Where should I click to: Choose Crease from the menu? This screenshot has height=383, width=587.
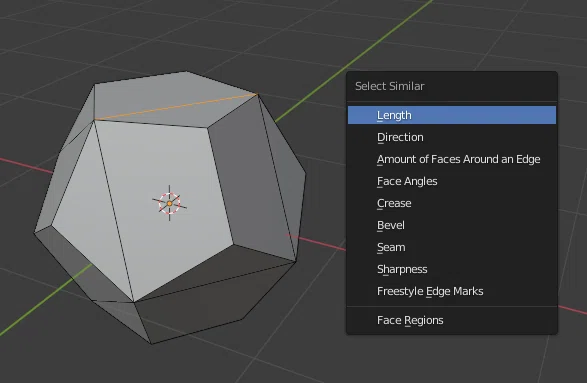tap(452, 203)
